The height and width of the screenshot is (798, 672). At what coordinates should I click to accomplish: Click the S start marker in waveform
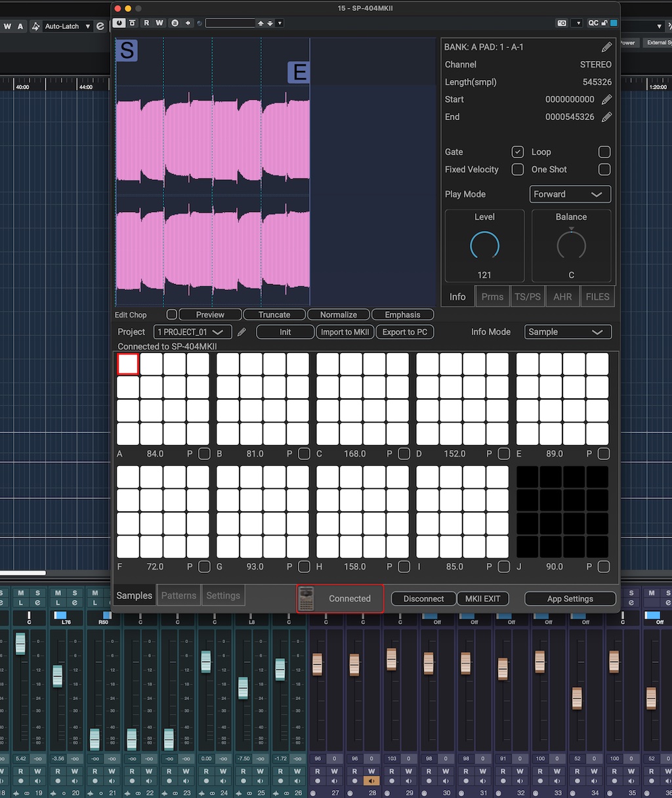click(127, 51)
